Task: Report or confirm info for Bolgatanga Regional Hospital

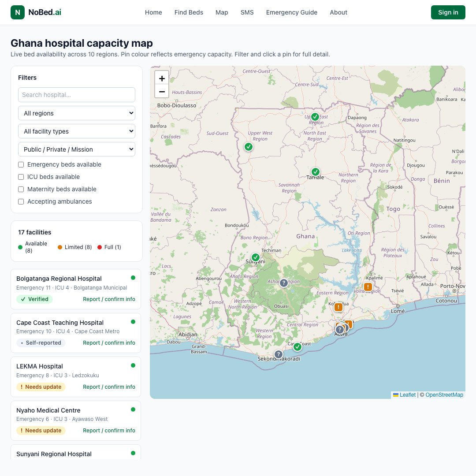Action: coord(109,299)
